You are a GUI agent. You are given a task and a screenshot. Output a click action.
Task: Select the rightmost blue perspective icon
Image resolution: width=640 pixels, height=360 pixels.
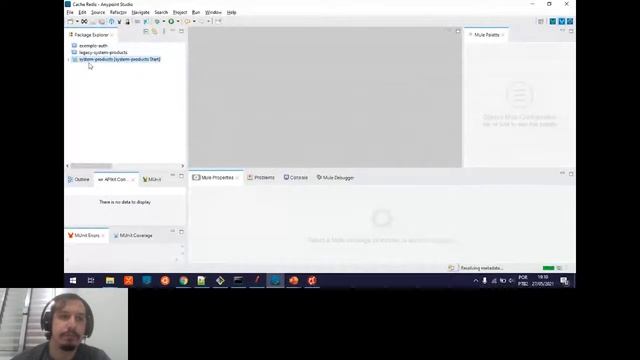click(x=570, y=21)
